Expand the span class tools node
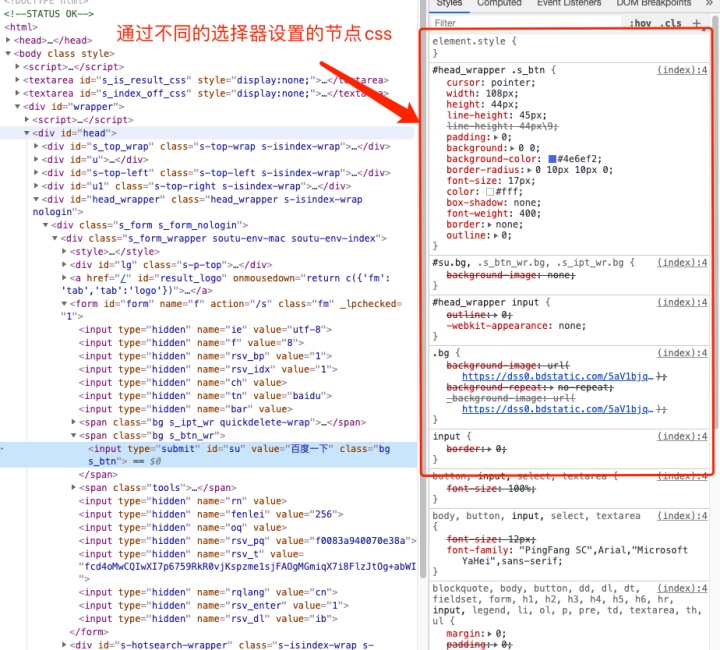Image resolution: width=720 pixels, height=650 pixels. [73, 488]
